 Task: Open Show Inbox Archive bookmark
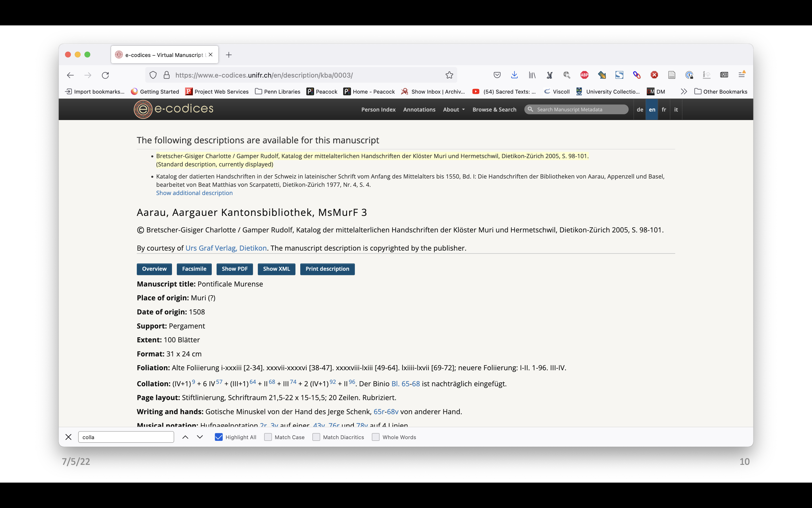click(x=433, y=92)
